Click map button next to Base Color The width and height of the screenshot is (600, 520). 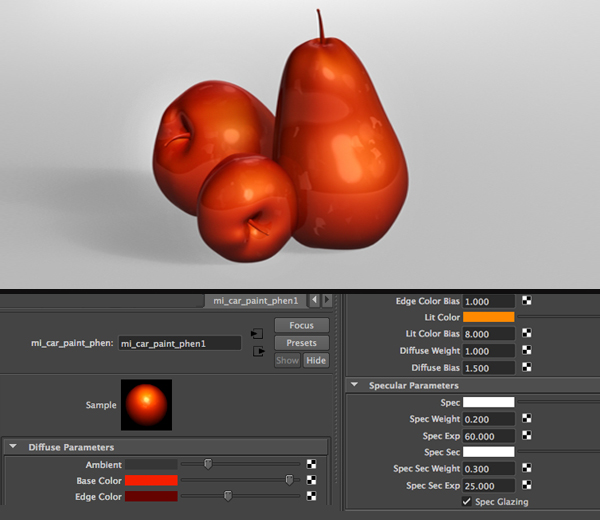(311, 480)
